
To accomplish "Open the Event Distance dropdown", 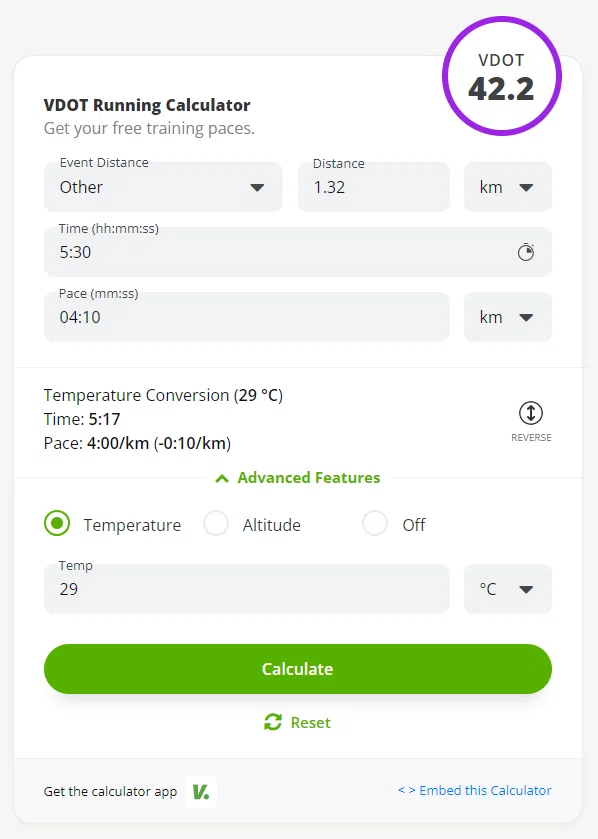I will (x=163, y=187).
